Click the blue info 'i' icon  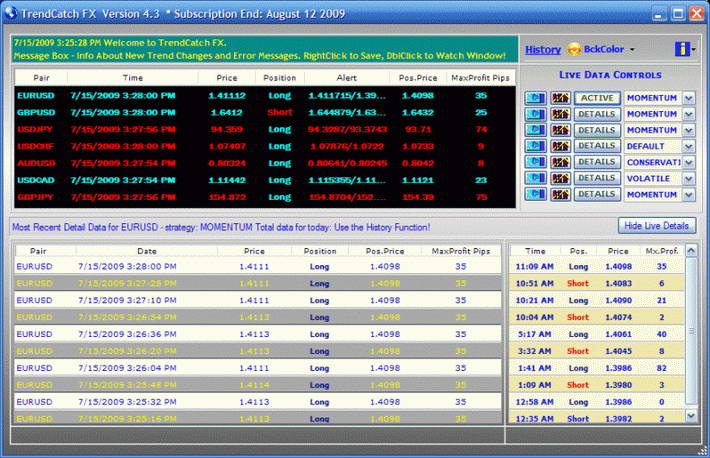point(682,49)
